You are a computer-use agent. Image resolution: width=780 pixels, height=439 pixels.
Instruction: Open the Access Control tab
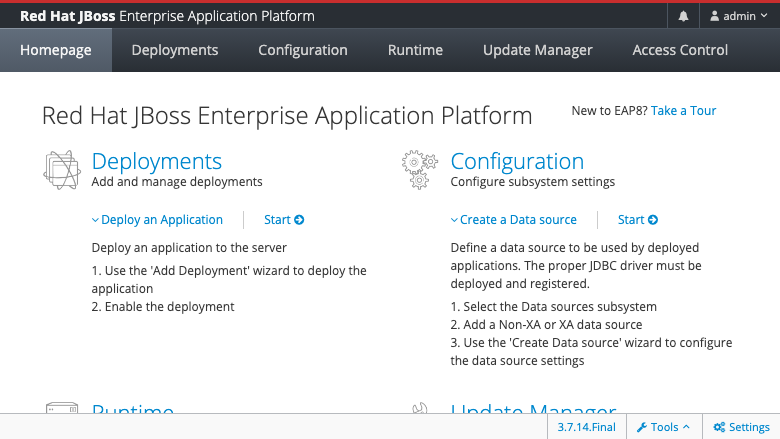coord(680,50)
